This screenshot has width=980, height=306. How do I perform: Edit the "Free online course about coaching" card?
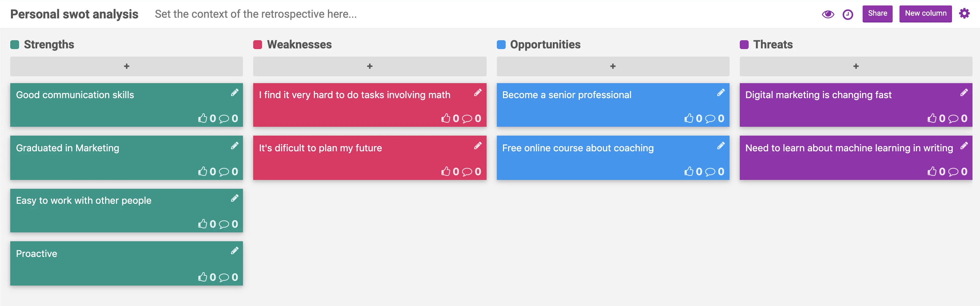click(x=721, y=145)
